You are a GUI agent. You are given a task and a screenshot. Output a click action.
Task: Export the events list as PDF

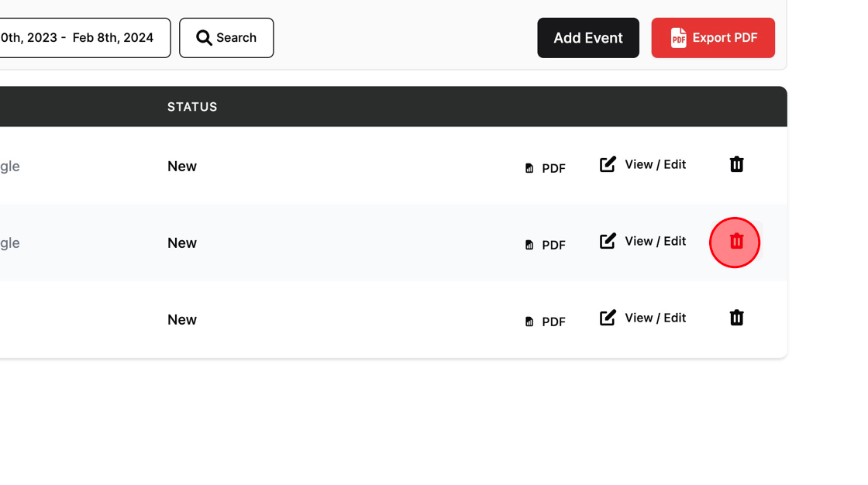(x=713, y=38)
